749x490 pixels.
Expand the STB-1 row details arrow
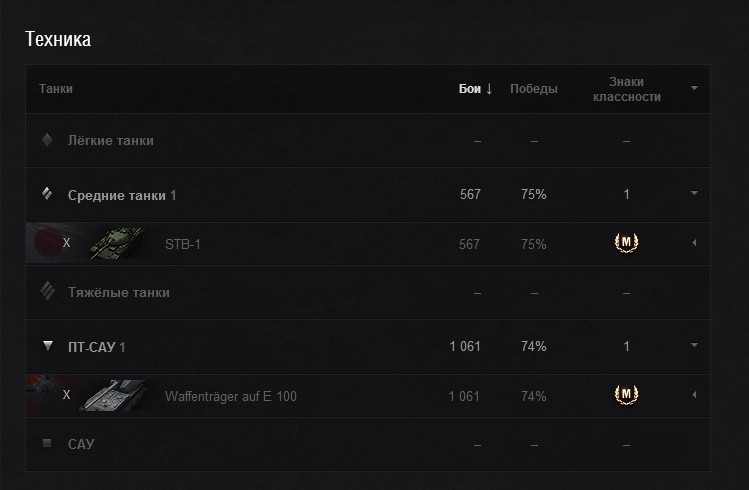[694, 244]
